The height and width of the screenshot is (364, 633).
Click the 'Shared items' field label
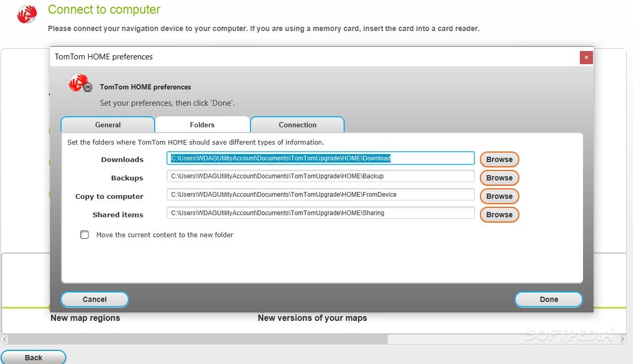pyautogui.click(x=118, y=215)
